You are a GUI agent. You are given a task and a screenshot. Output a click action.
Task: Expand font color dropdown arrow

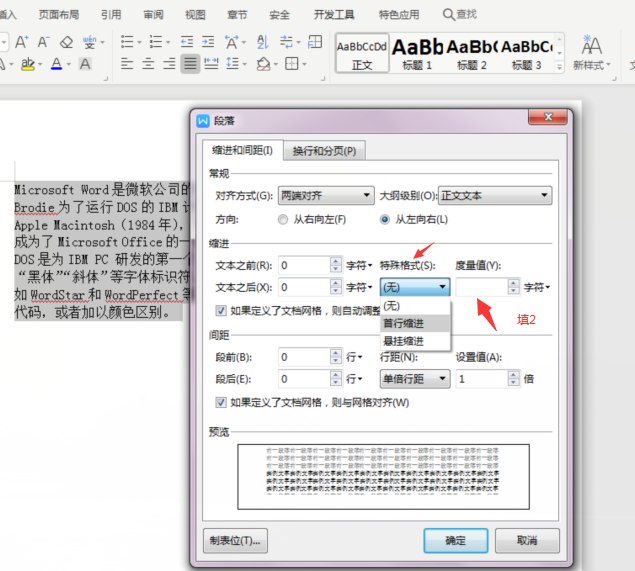point(68,64)
